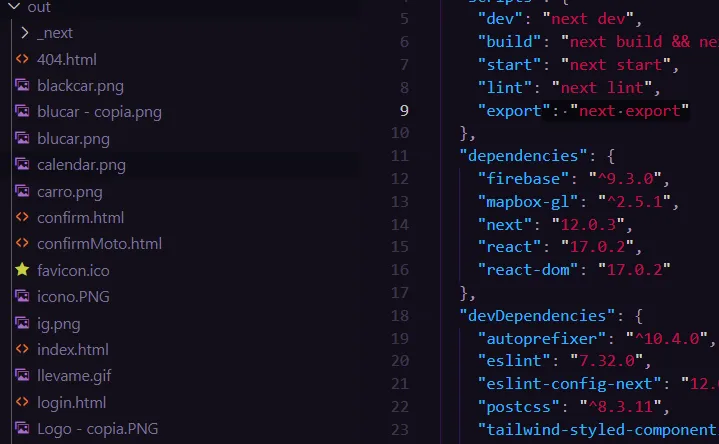Select carro.png in the explorer
The image size is (719, 444).
[70, 192]
